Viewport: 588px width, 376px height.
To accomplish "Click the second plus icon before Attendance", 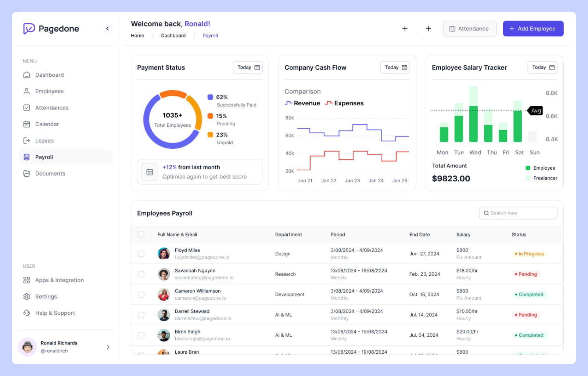I will click(x=428, y=29).
